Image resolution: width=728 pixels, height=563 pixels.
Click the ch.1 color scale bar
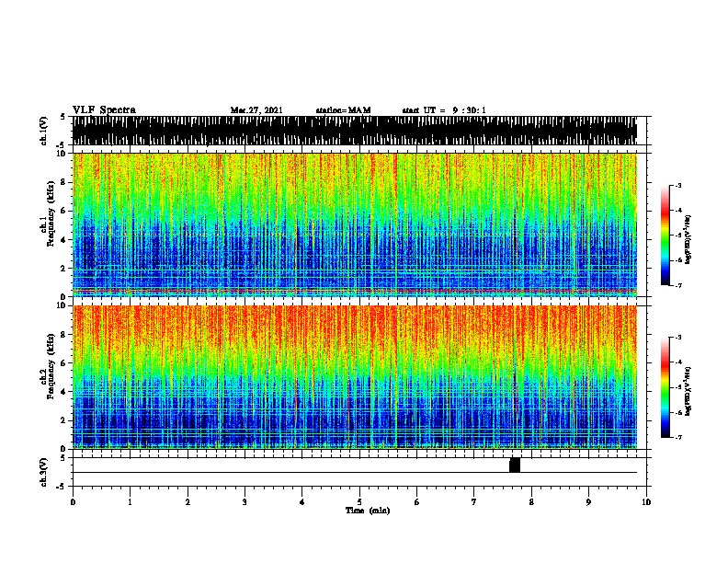pos(665,236)
